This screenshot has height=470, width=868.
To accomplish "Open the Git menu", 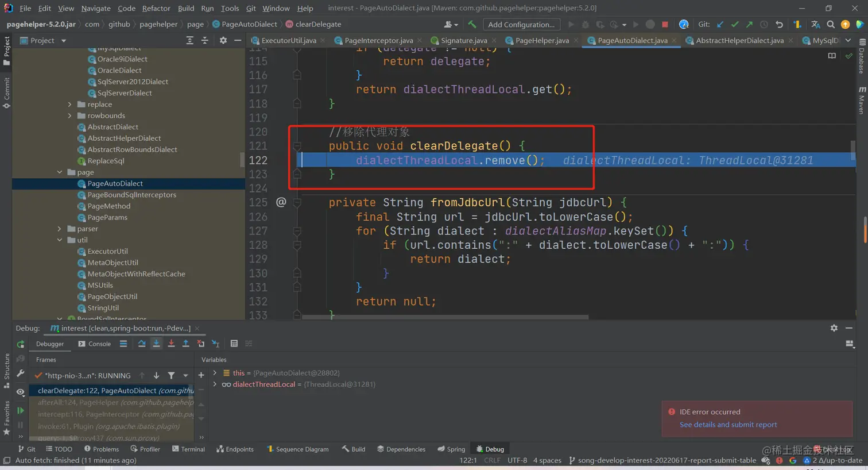I will (x=251, y=8).
